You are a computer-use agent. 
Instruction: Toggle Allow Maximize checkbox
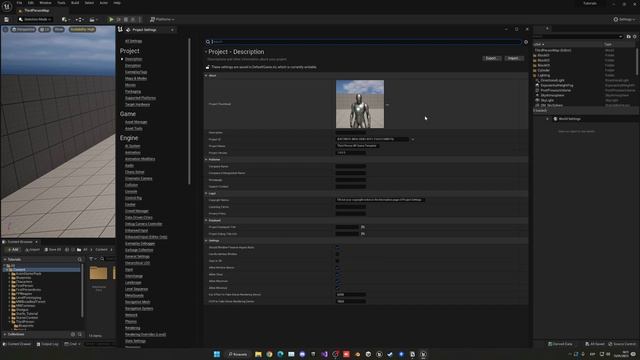point(338,281)
